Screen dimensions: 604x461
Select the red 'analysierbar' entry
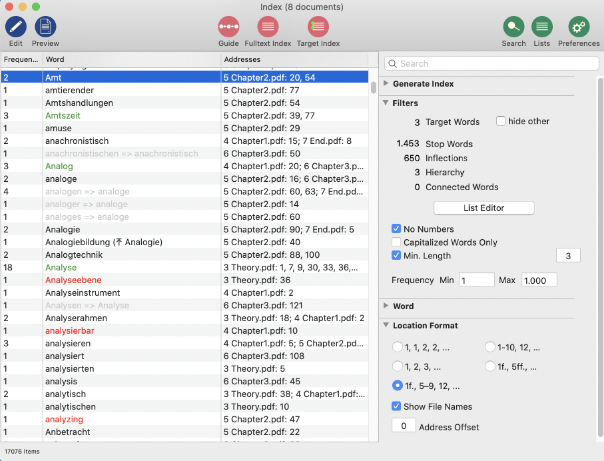point(70,330)
